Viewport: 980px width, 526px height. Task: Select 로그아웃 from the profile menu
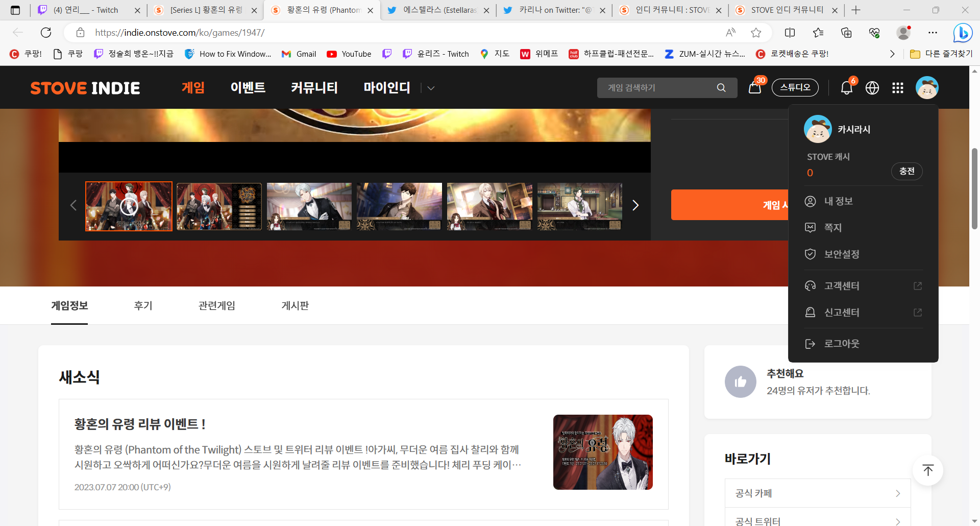pyautogui.click(x=842, y=344)
